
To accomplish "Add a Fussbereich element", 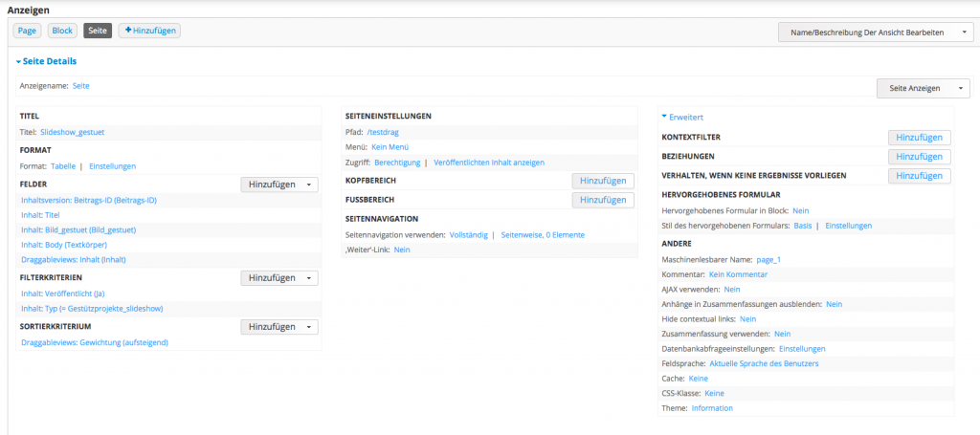I will (x=603, y=200).
